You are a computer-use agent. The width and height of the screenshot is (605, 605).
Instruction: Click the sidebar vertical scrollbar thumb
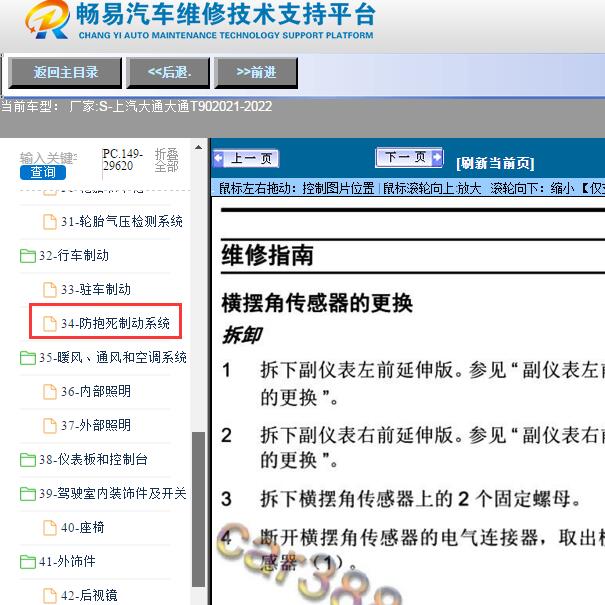198,509
